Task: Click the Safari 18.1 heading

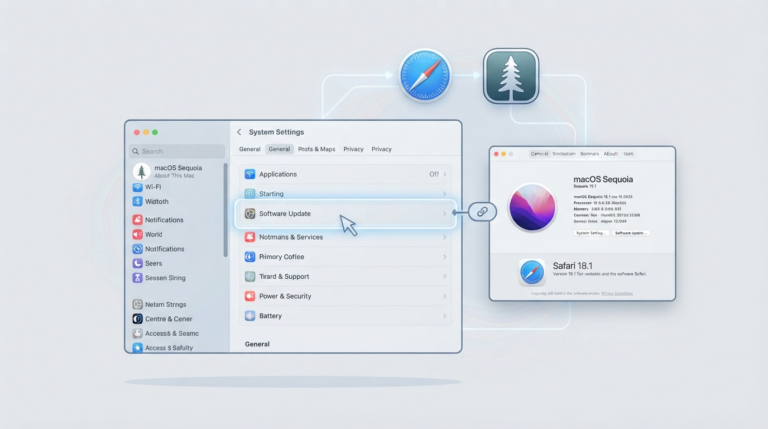Action: pyautogui.click(x=573, y=265)
